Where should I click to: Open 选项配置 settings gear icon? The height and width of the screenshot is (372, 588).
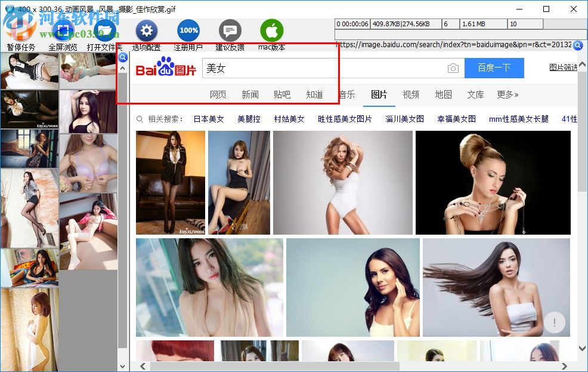click(147, 31)
